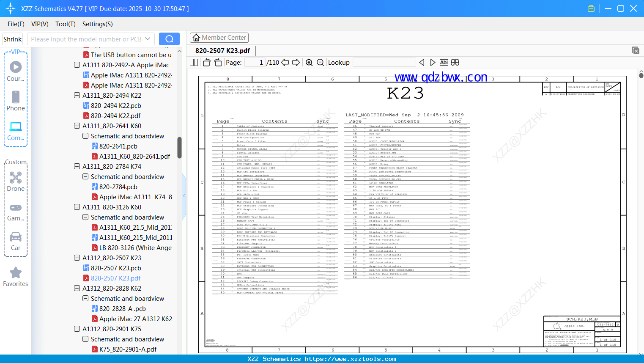The height and width of the screenshot is (363, 644).
Task: Collapse the A1312_820-2901 K75 node
Action: click(x=77, y=329)
